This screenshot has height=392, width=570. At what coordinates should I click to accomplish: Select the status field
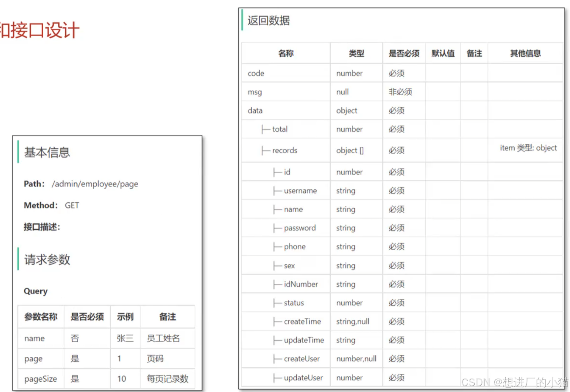[294, 303]
